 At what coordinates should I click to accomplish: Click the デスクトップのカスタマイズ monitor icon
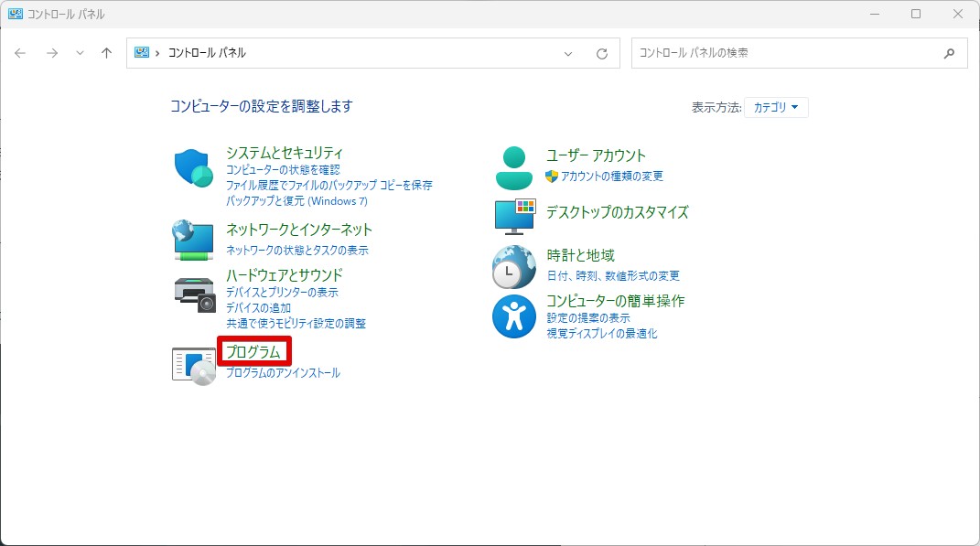[x=515, y=216]
